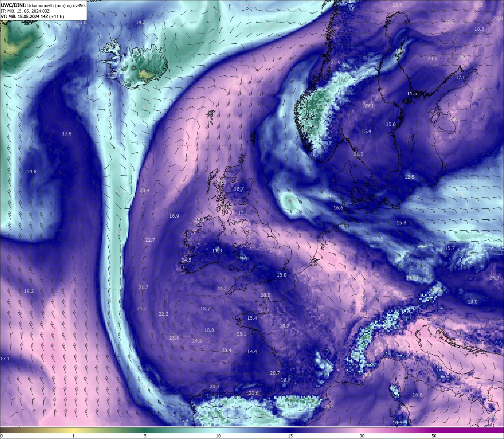Click the map value '17.8'
Screen dimensions: 504x439
click(67, 134)
